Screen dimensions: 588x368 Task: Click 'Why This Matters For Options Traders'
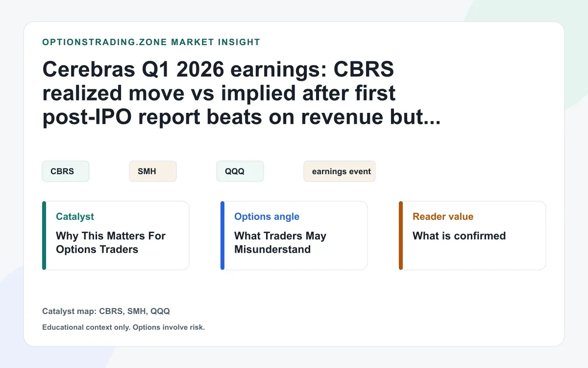coord(111,242)
